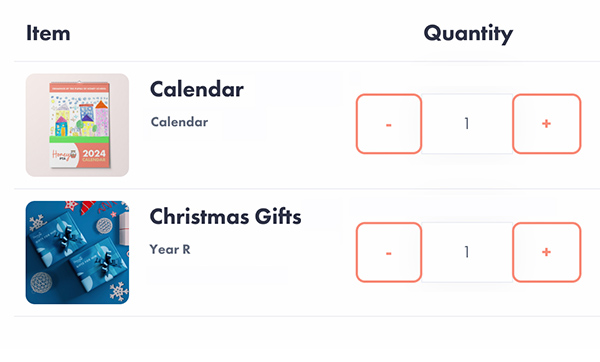Open the Calendar product thumbnail image
Image resolution: width=600 pixels, height=362 pixels.
pos(77,125)
